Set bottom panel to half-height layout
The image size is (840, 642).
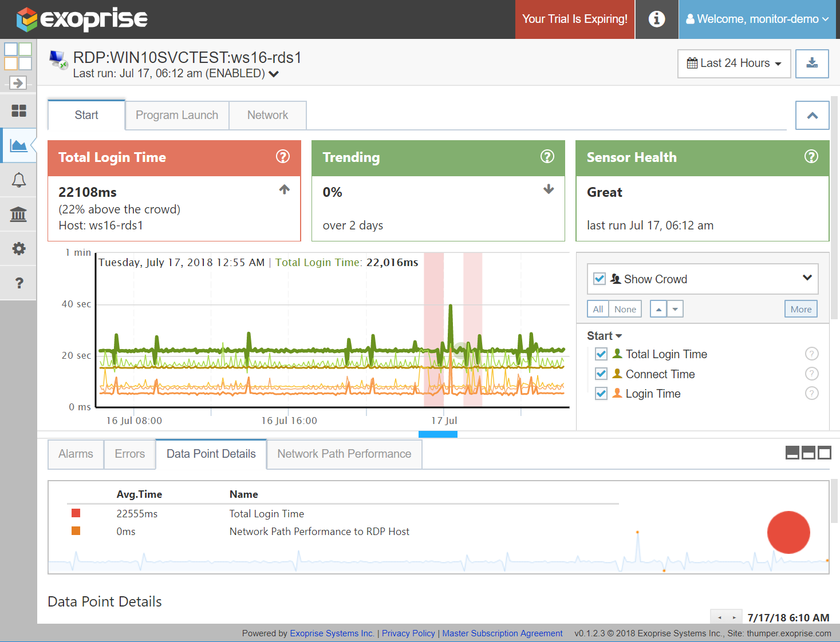point(809,453)
